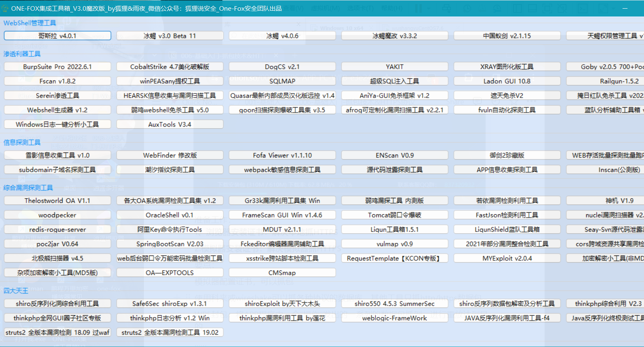Start Fofa Viewer v1.1.10

282,155
